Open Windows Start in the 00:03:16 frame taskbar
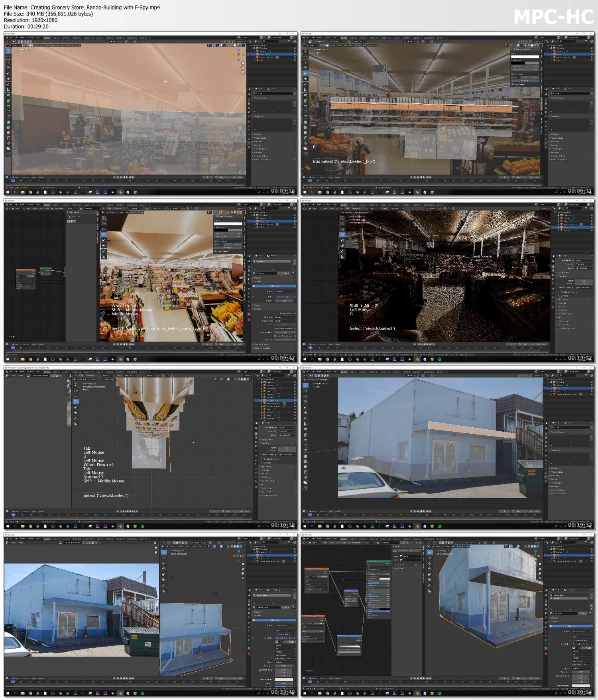This screenshot has height=700, width=598. 8,192
